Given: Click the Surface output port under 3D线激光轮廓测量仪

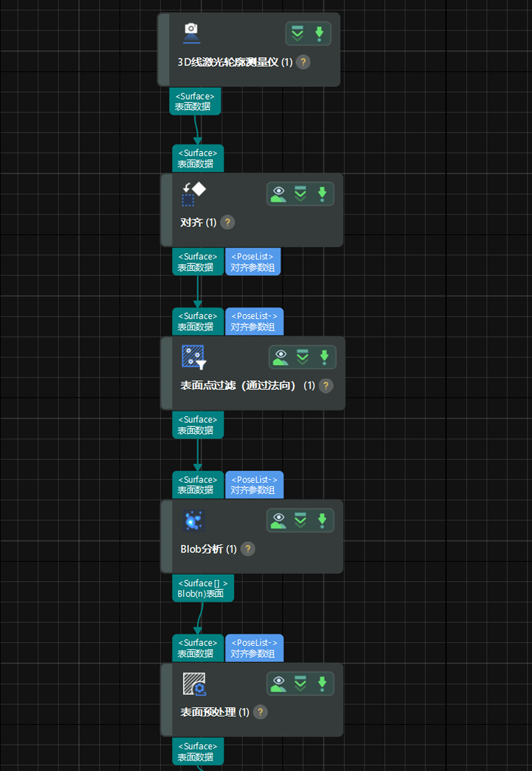Looking at the screenshot, I should pos(195,101).
